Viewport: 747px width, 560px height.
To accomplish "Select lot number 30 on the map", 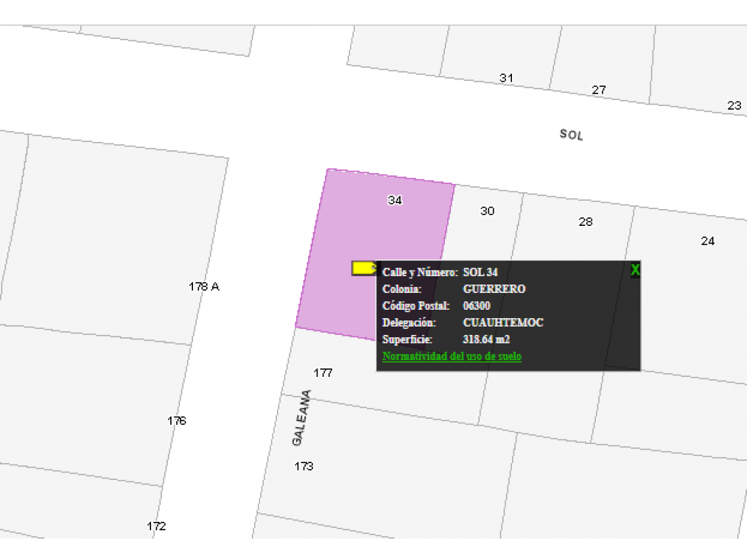I will click(487, 211).
